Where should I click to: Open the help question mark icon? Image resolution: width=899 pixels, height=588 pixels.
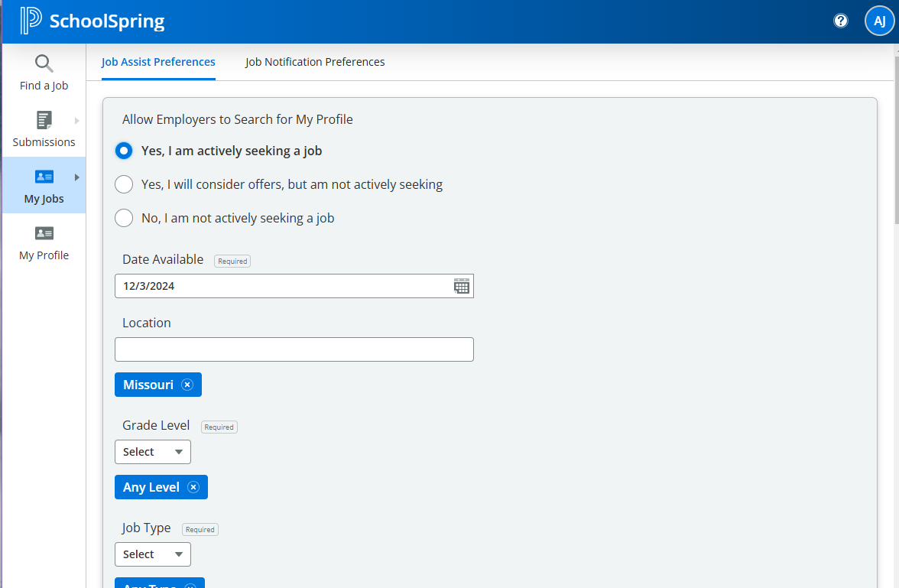coord(841,21)
